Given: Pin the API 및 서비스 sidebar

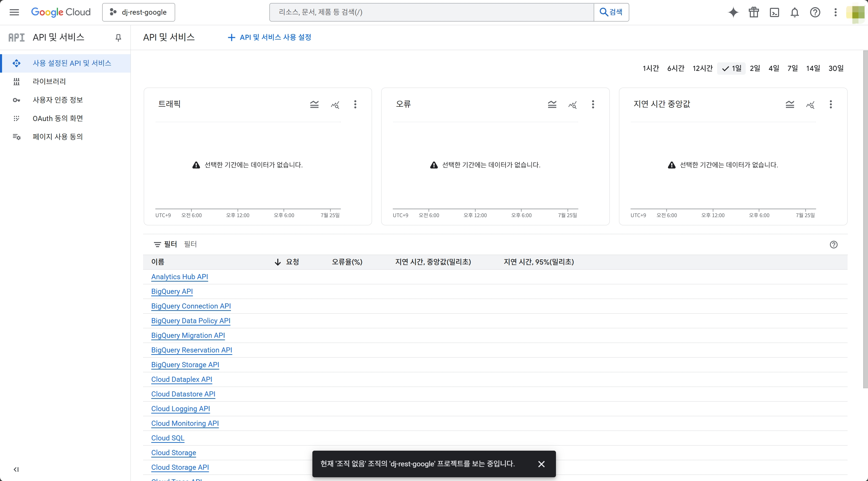Looking at the screenshot, I should tap(118, 37).
